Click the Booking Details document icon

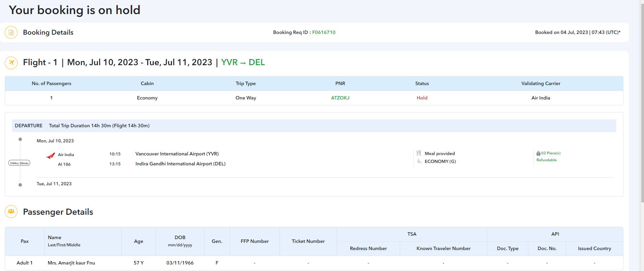tap(11, 33)
